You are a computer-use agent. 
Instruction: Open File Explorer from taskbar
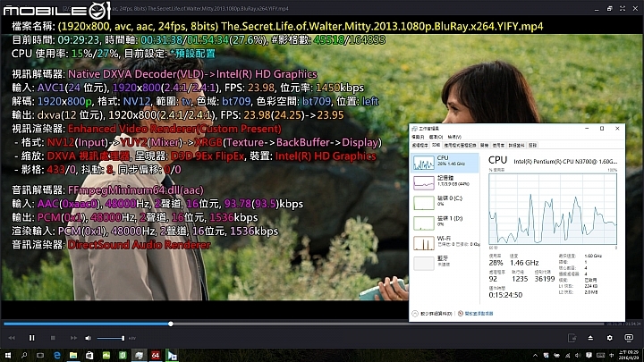tap(73, 355)
